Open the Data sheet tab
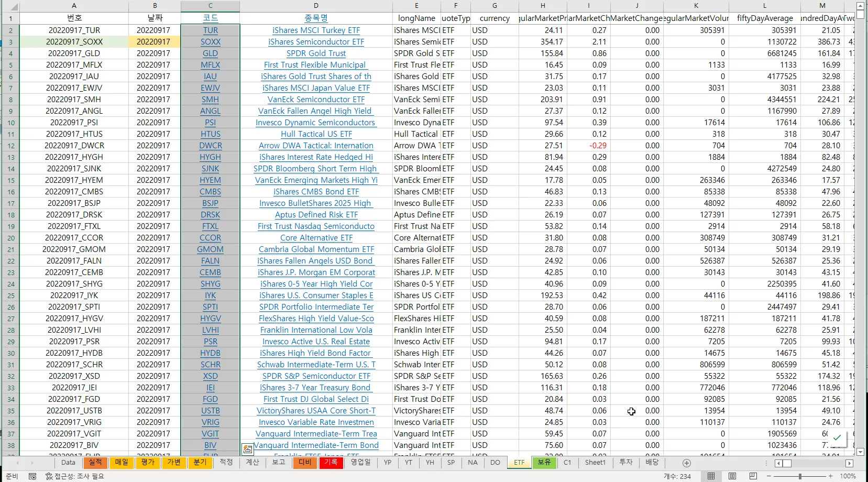 tap(68, 463)
